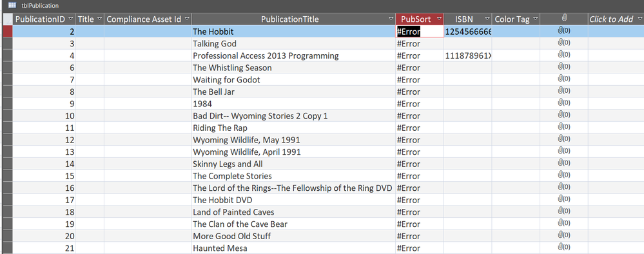
Task: Click the Compliance Asset Id column header
Action: pyautogui.click(x=148, y=19)
